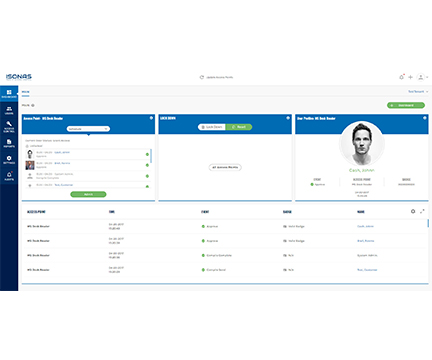The width and height of the screenshot is (432, 360).
Task: Click the plus icon in header
Action: [411, 77]
